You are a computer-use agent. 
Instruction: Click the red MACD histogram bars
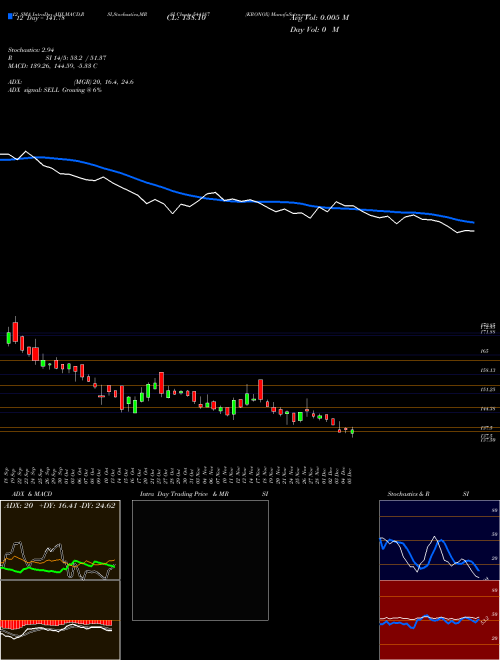(56, 623)
